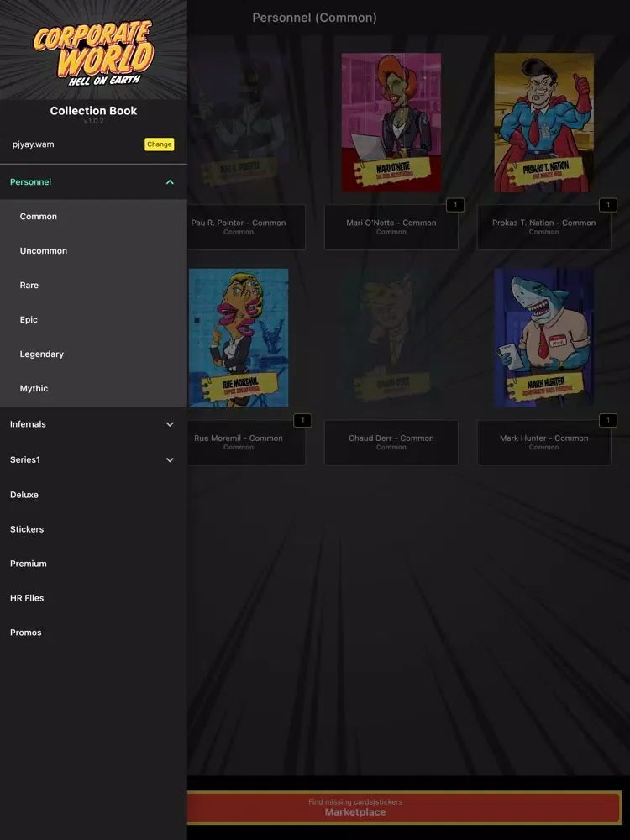Image resolution: width=630 pixels, height=840 pixels.
Task: Choose the Rare category
Action: point(29,285)
